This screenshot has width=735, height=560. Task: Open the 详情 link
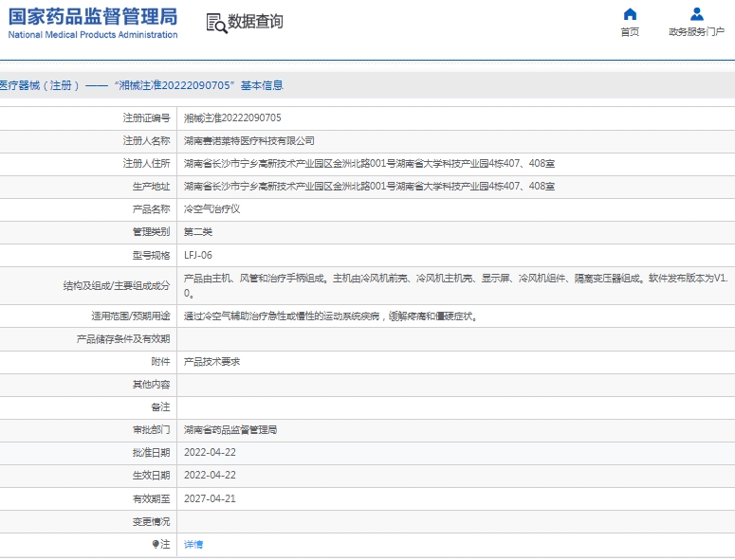point(193,544)
